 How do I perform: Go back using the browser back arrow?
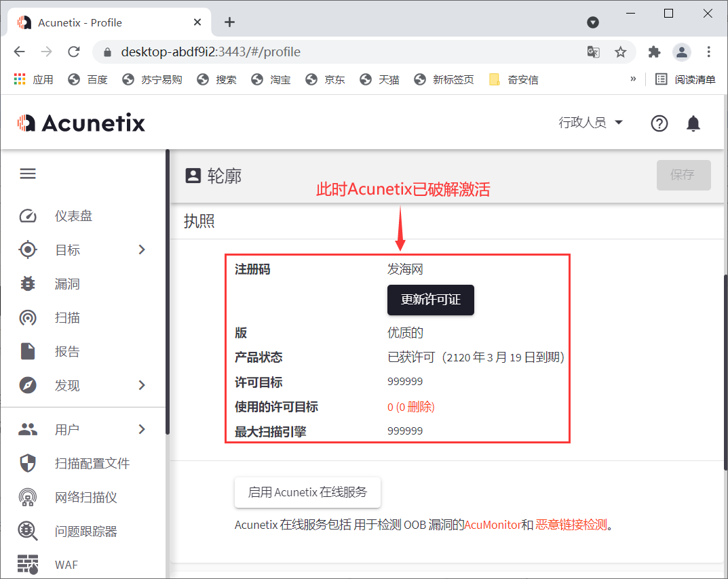pyautogui.click(x=20, y=52)
